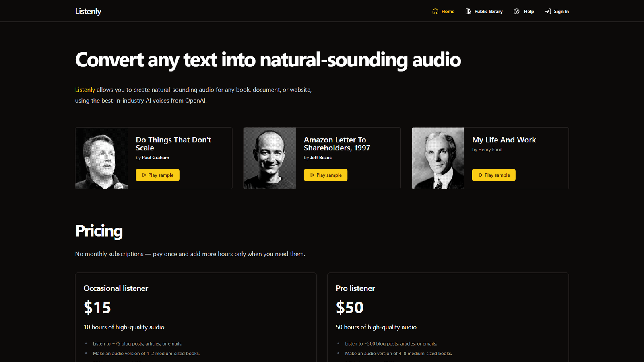Click the No monthly subscriptions sentence

click(x=190, y=254)
